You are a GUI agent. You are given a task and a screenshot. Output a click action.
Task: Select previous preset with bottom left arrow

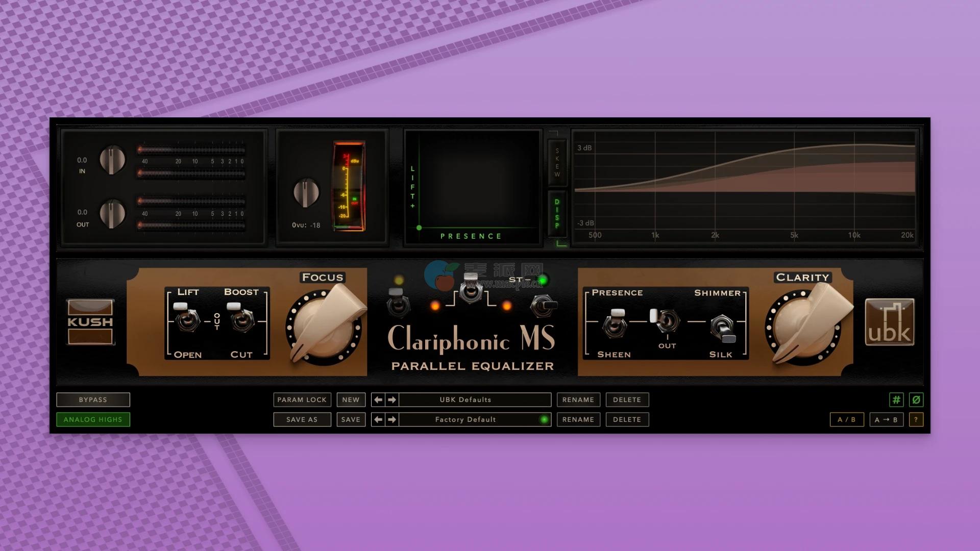tap(378, 420)
